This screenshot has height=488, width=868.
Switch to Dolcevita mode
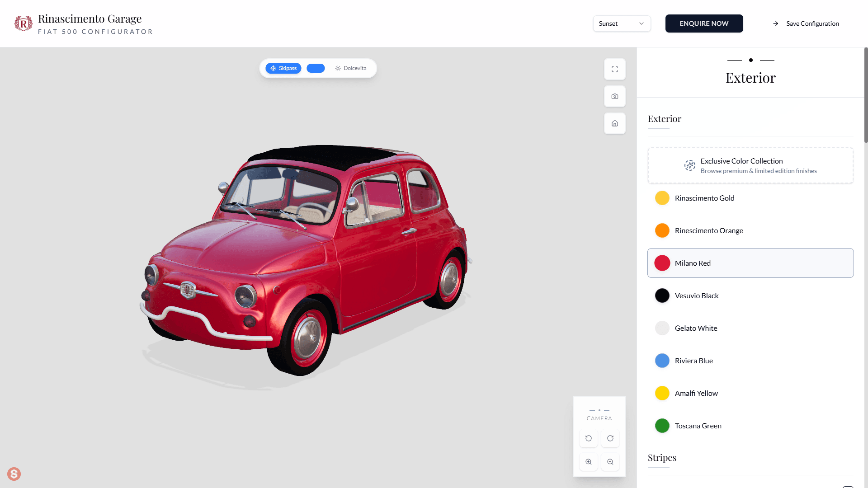tap(351, 68)
